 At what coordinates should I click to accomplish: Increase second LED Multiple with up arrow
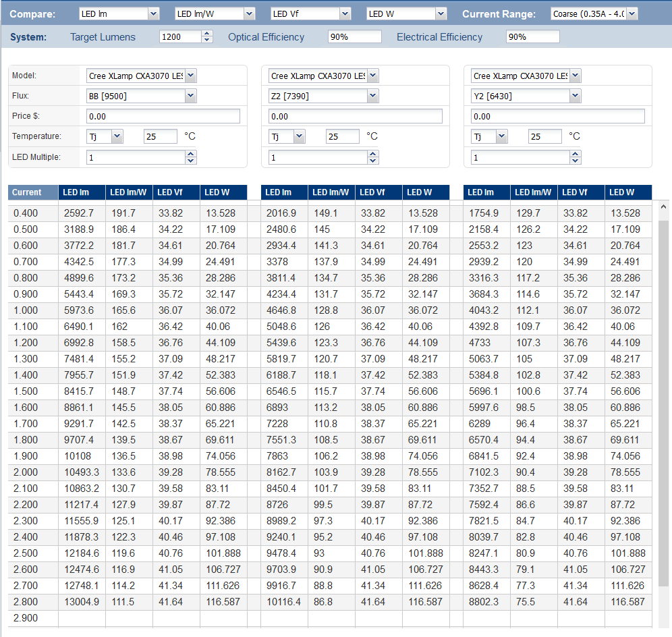373,154
